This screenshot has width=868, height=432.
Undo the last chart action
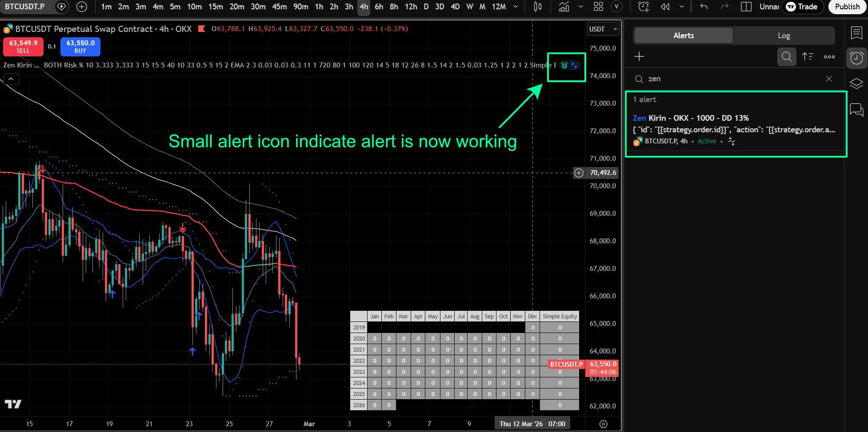click(x=704, y=7)
